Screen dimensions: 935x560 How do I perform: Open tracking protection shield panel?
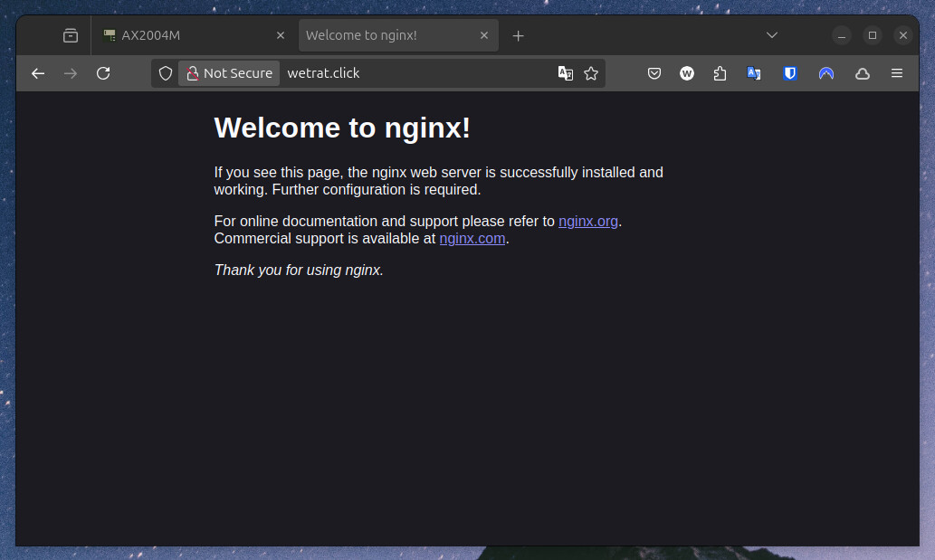165,73
